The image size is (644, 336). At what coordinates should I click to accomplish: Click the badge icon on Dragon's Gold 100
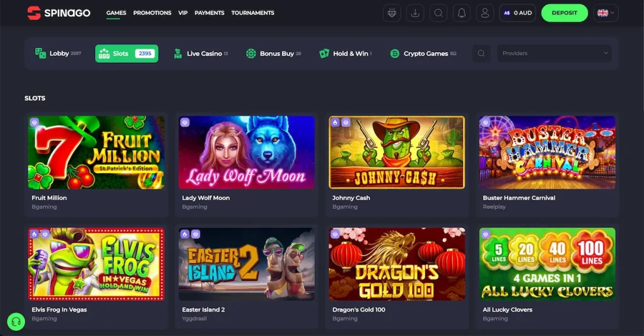click(335, 234)
